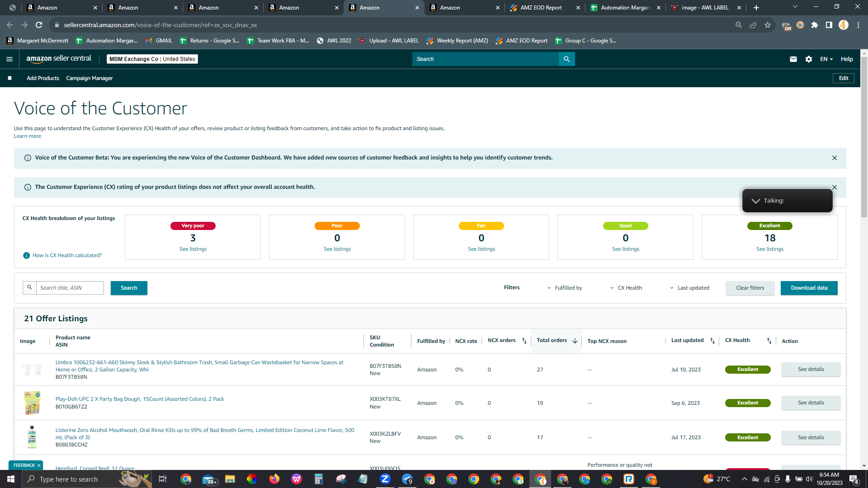Bookmark this page with the star icon
Viewport: 868px width, 488px height.
click(x=768, y=25)
